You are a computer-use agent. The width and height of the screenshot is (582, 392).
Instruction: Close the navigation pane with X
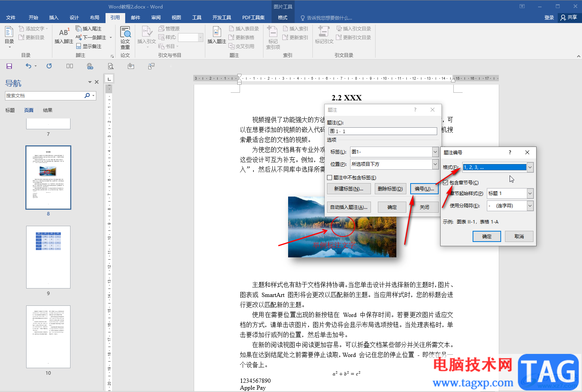pyautogui.click(x=97, y=82)
